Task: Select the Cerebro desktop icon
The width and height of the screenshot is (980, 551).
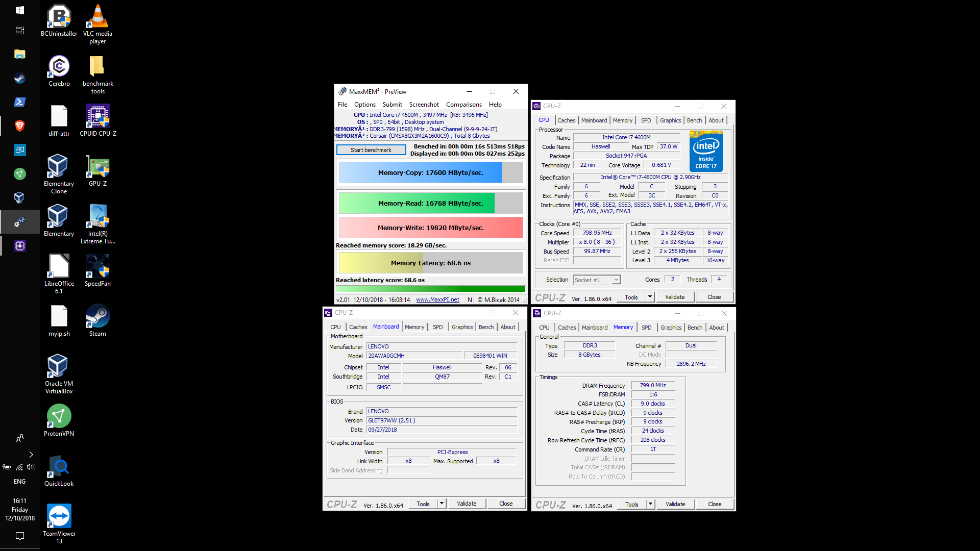Action: tap(59, 70)
